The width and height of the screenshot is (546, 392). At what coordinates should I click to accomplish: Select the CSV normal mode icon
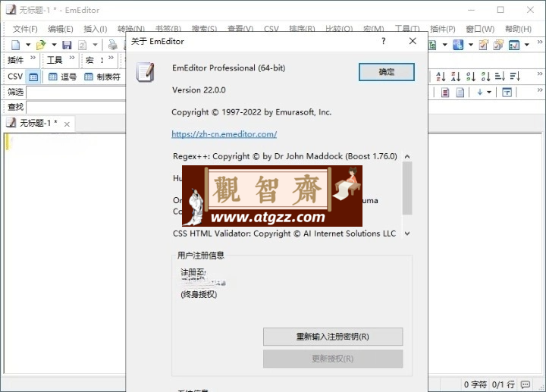[x=33, y=77]
